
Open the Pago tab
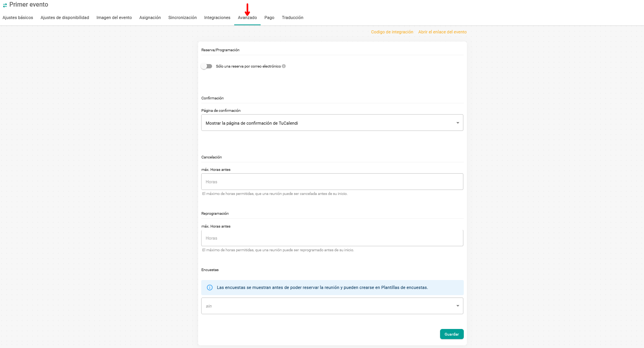[x=269, y=17]
